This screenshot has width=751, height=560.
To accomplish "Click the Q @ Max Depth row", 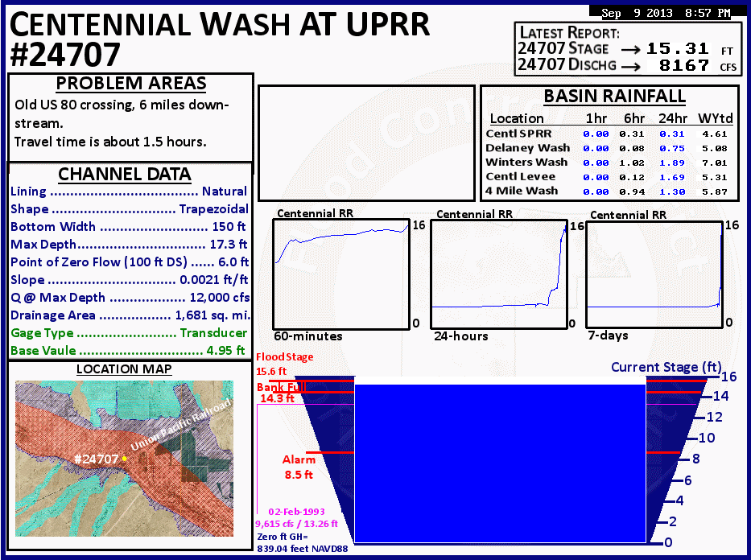I will coord(130,298).
